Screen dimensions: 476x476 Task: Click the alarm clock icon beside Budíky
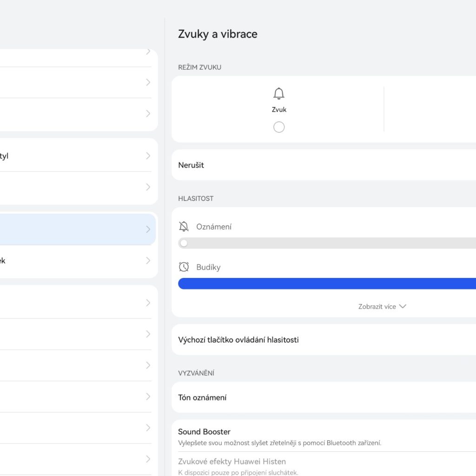point(184,267)
